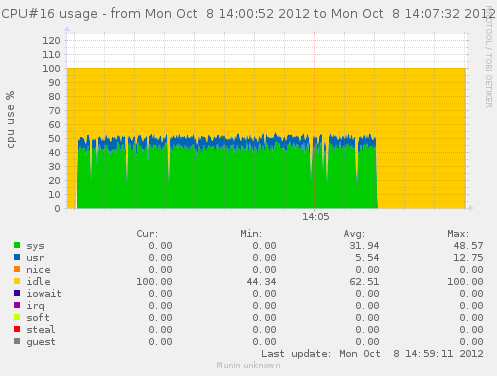Click the Max: column header
497x376 pixels.
(458, 234)
